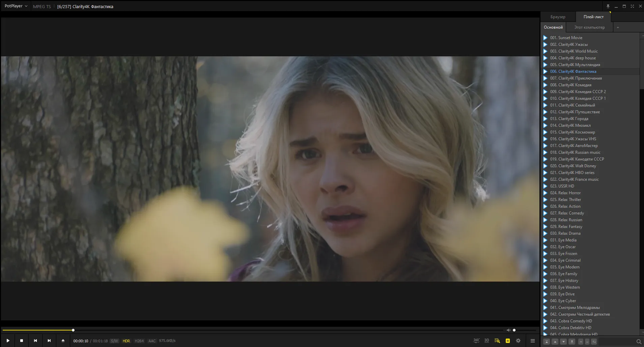Choose 020. Clarity4K Walt Disney
The width and height of the screenshot is (644, 347).
click(591, 166)
